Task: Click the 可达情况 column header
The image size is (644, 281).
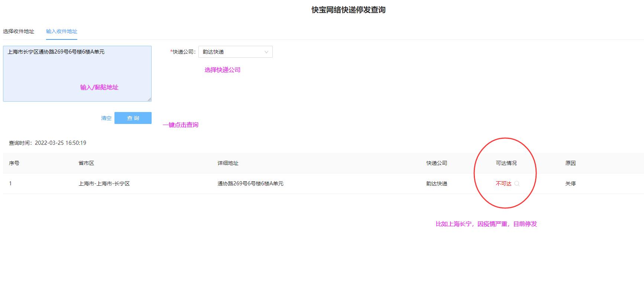Action: (x=506, y=163)
